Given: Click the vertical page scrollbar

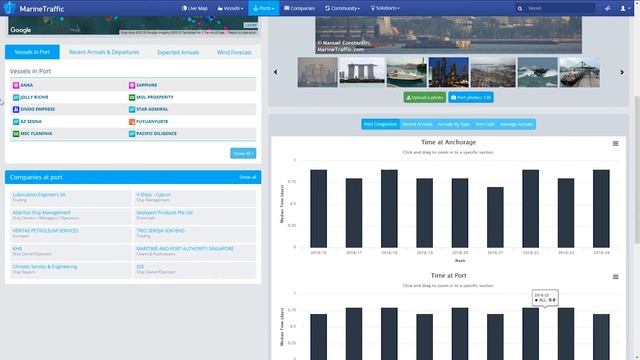Looking at the screenshot, I should point(637,169).
